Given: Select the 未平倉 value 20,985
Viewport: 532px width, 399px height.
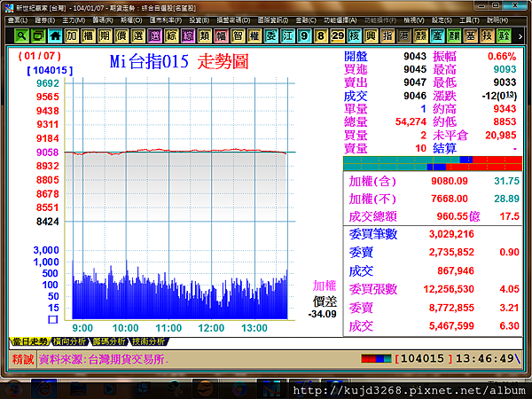Looking at the screenshot, I should [501, 135].
